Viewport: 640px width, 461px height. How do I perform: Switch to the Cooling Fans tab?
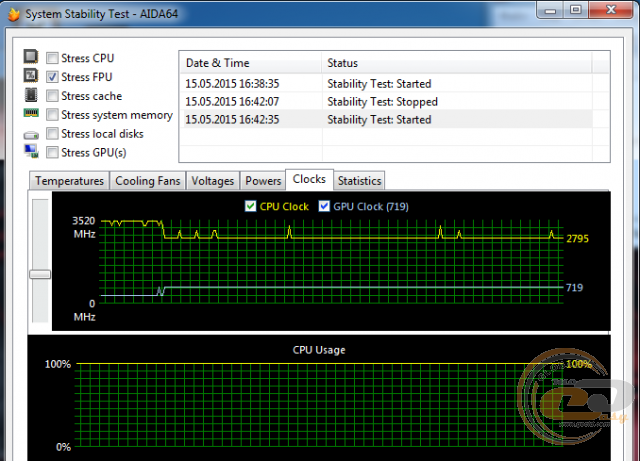tap(148, 181)
